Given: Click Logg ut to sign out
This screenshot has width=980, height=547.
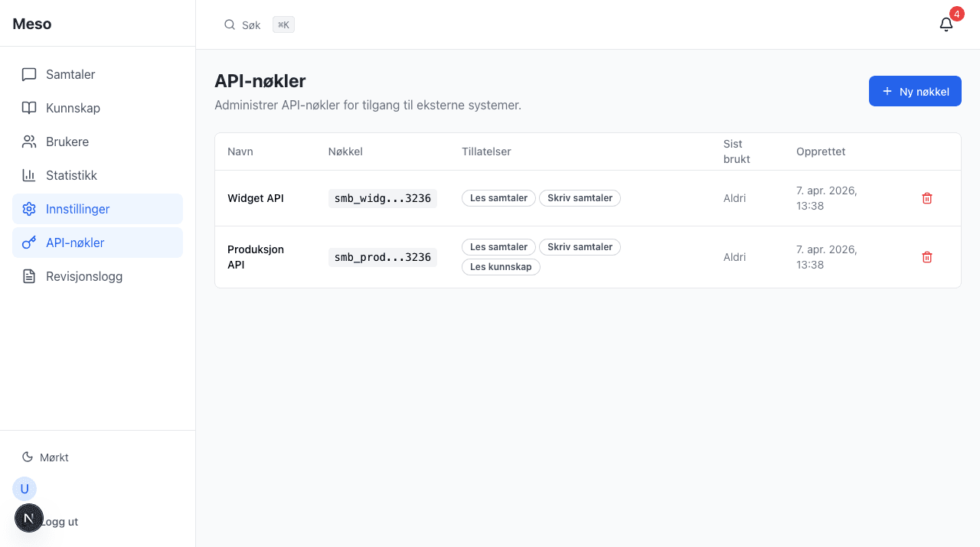Looking at the screenshot, I should (61, 522).
